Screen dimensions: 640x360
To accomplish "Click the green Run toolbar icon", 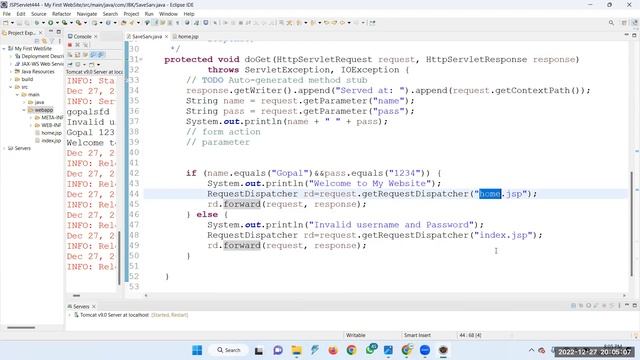I will [51, 23].
